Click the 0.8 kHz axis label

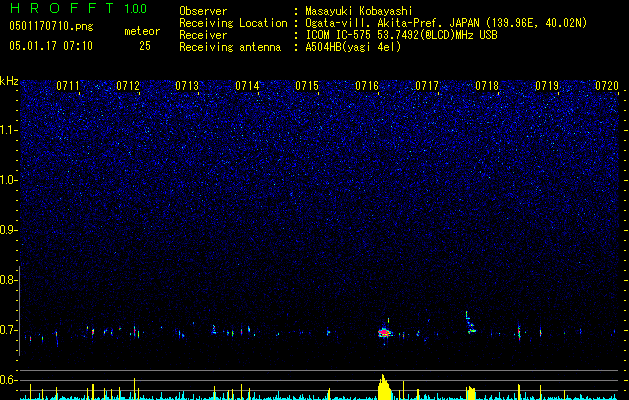pyautogui.click(x=8, y=280)
